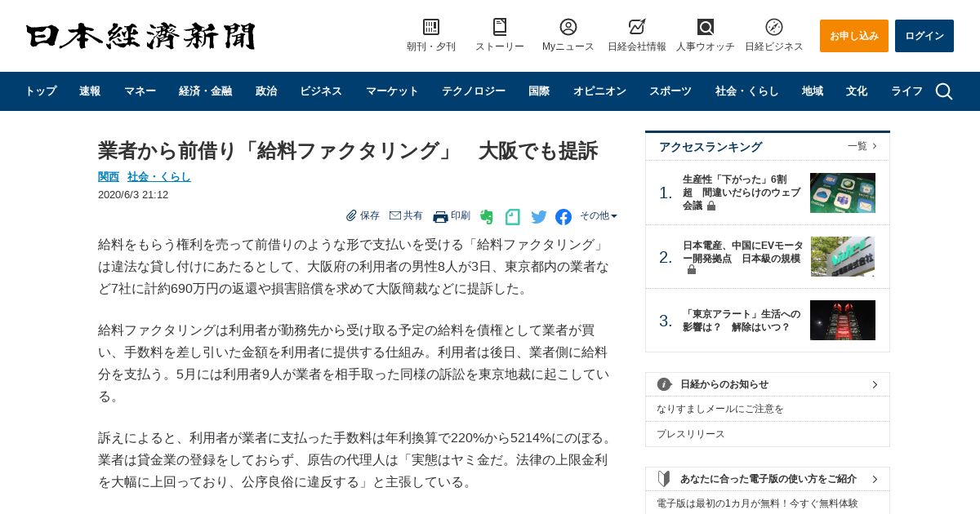Open the 政治 menu item
The height and width of the screenshot is (514, 980).
coord(266,91)
